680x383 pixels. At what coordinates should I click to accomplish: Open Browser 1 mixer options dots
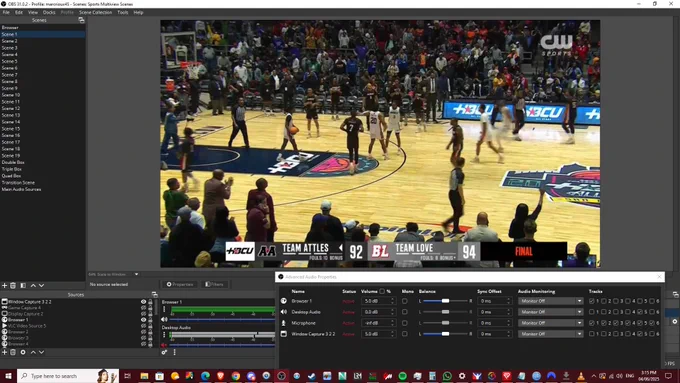[x=164, y=310]
